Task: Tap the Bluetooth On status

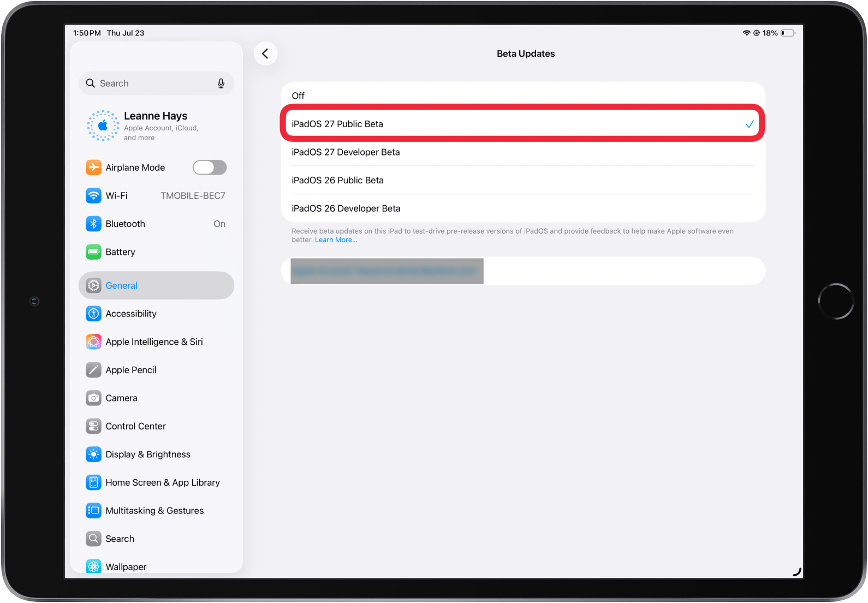Action: (x=219, y=224)
